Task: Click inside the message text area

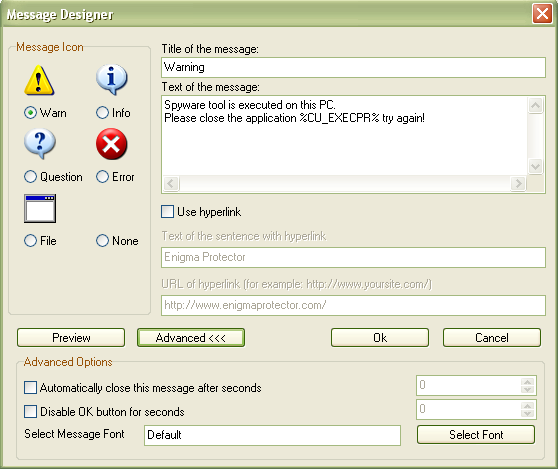Action: 344,136
